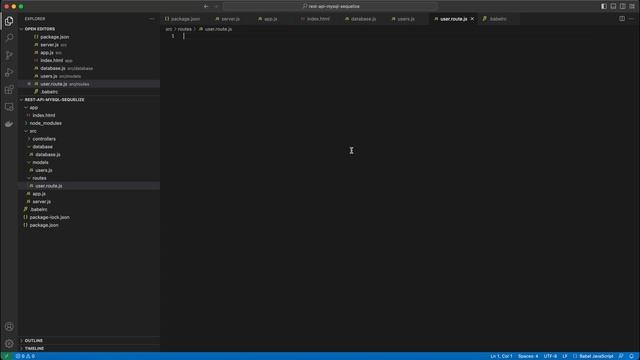The image size is (640, 360).
Task: Open package-lock.json in file tree
Action: 49,218
